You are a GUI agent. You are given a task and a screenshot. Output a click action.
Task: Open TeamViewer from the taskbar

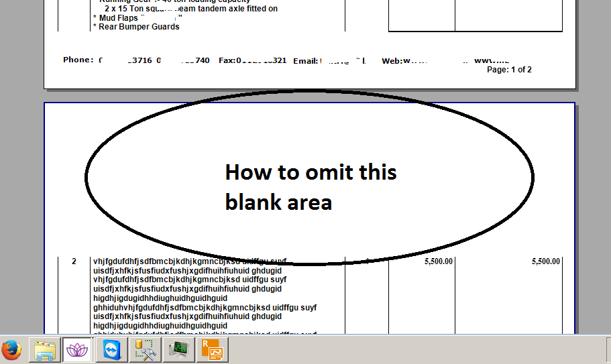(111, 350)
